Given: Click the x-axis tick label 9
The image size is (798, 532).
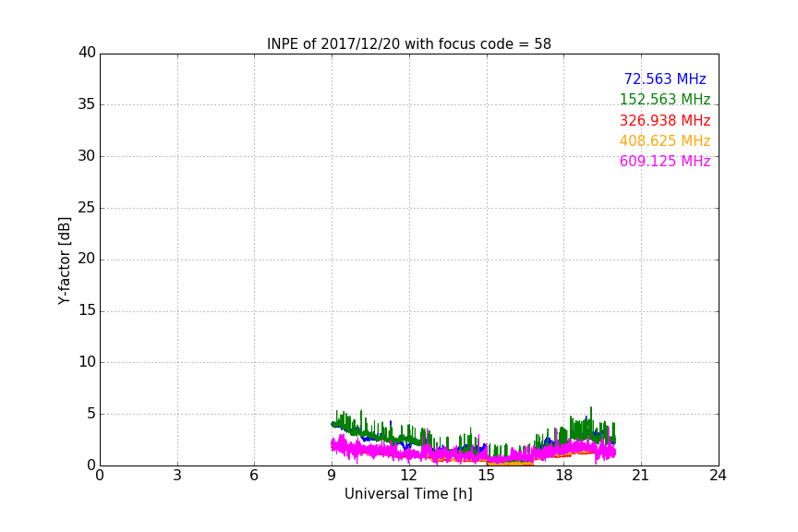Looking at the screenshot, I should point(332,476).
